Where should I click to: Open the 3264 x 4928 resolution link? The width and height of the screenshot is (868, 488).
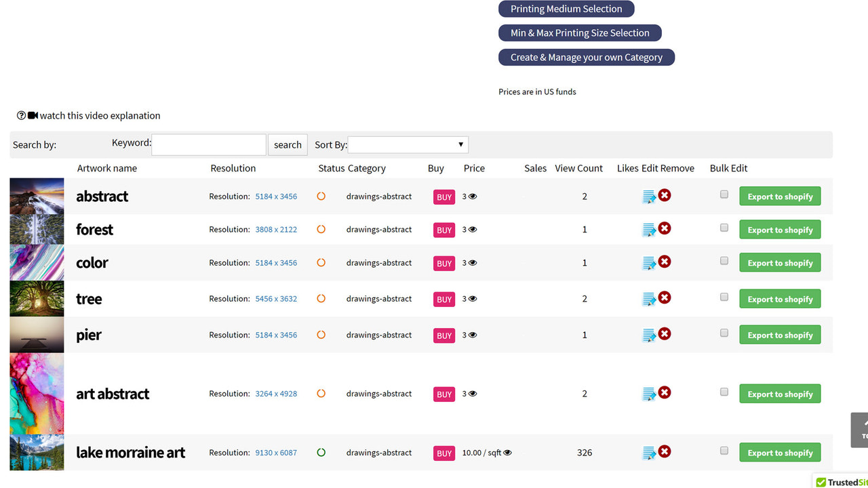(x=276, y=394)
